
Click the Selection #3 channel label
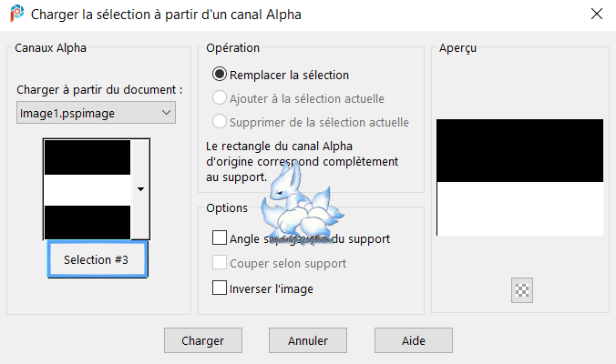coord(98,259)
